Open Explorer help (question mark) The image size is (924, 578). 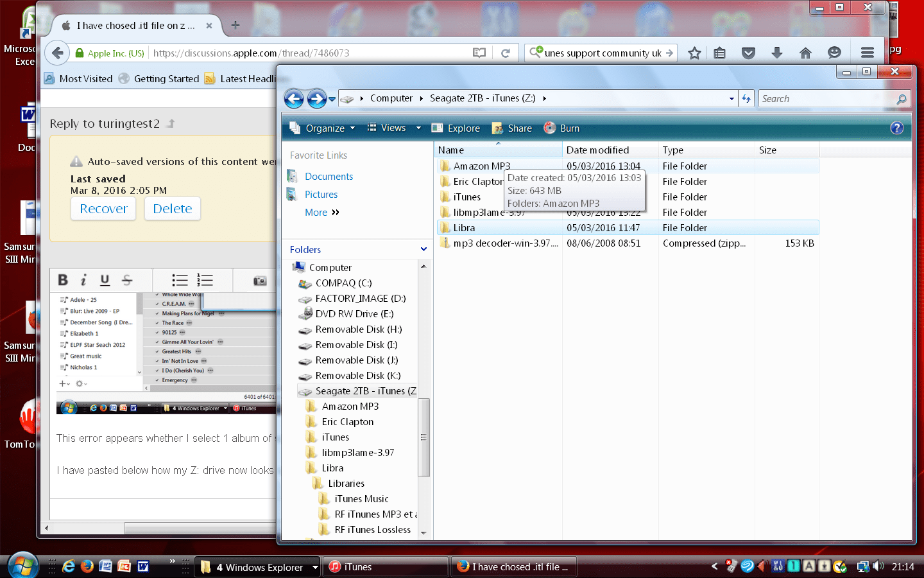click(897, 128)
